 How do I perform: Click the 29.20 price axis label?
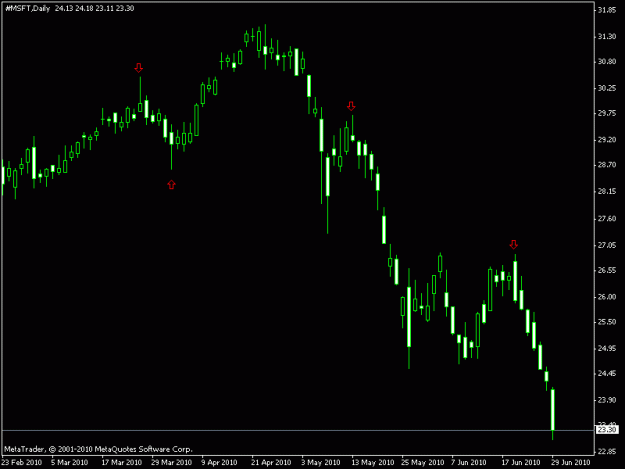[x=607, y=140]
